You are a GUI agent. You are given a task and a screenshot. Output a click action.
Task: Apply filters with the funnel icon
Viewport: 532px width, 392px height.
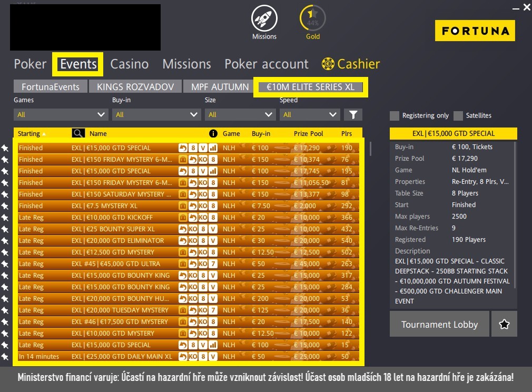coord(353,115)
